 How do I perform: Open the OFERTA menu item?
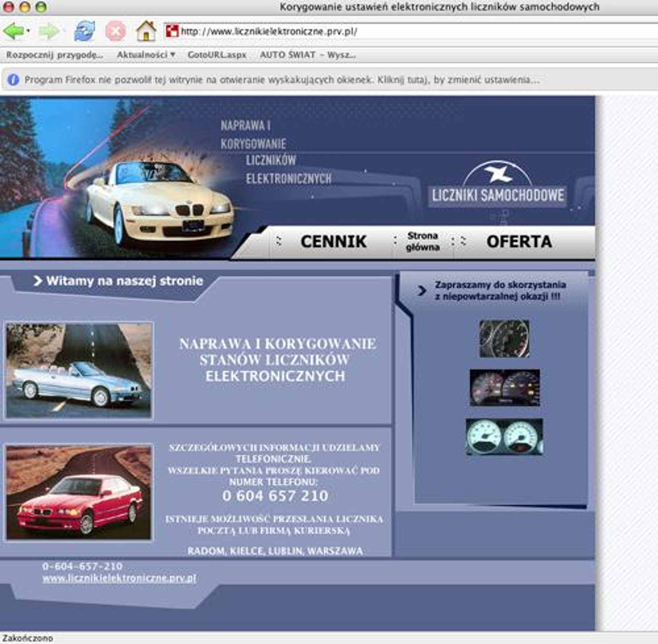[519, 242]
